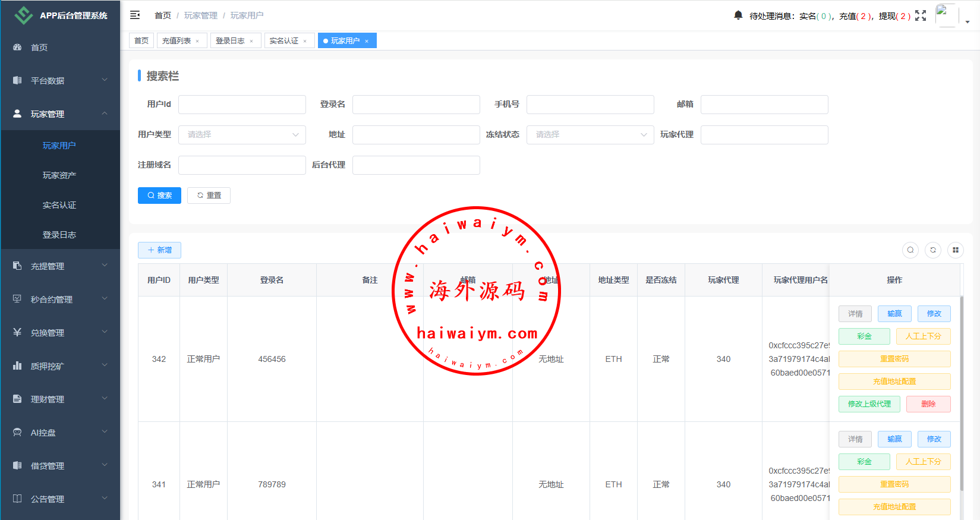Switch to the 首页 tab
980x520 pixels.
[141, 40]
